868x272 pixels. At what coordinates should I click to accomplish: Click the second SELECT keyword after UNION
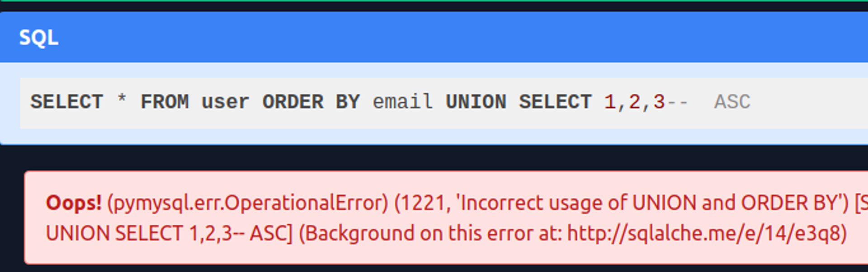click(x=555, y=102)
